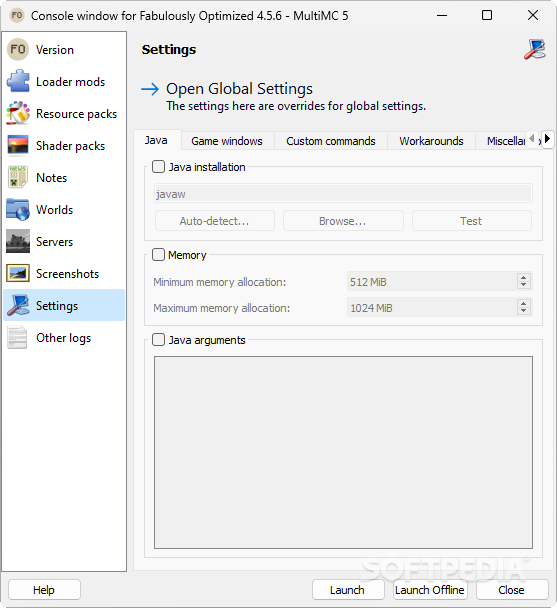Click the Close button at bottom

(512, 590)
